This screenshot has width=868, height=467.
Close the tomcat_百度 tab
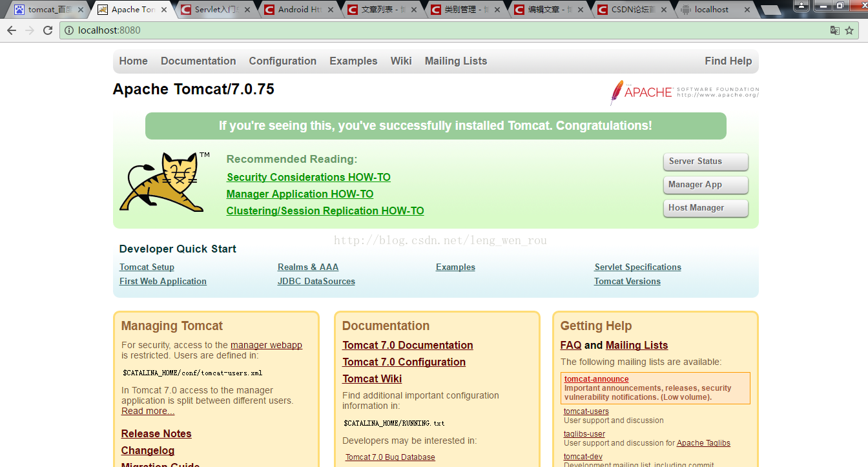[x=81, y=10]
